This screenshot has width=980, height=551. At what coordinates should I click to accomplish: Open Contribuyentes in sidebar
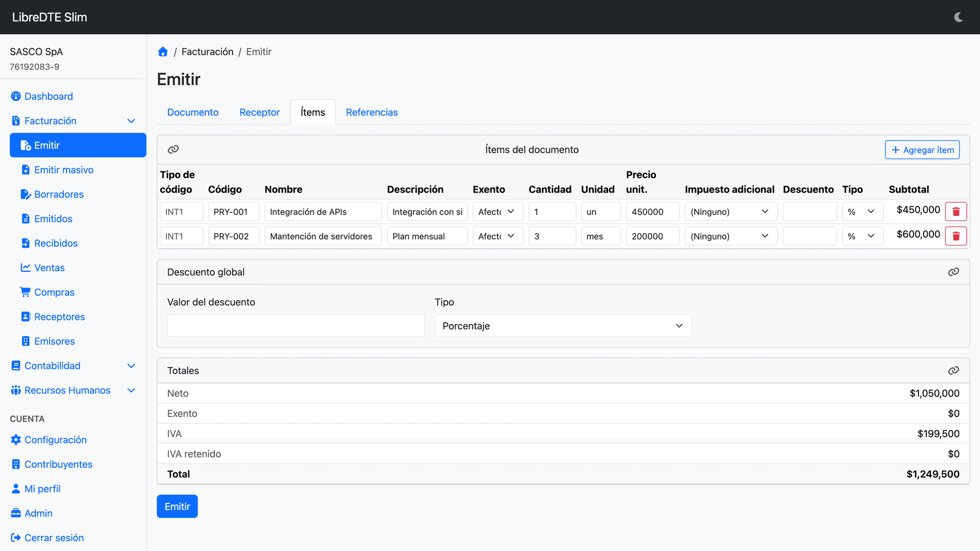pyautogui.click(x=51, y=464)
